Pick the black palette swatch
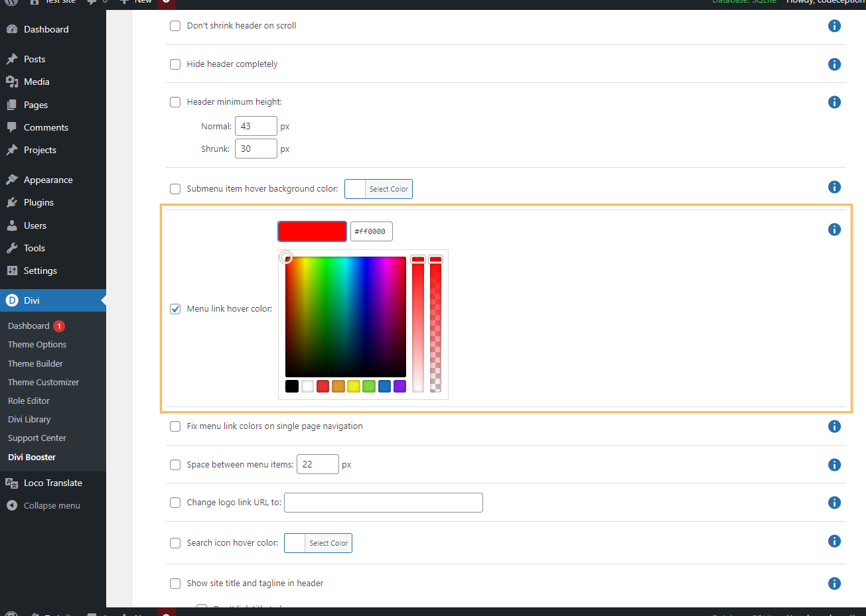Viewport: 866px width, 616px height. (x=292, y=386)
